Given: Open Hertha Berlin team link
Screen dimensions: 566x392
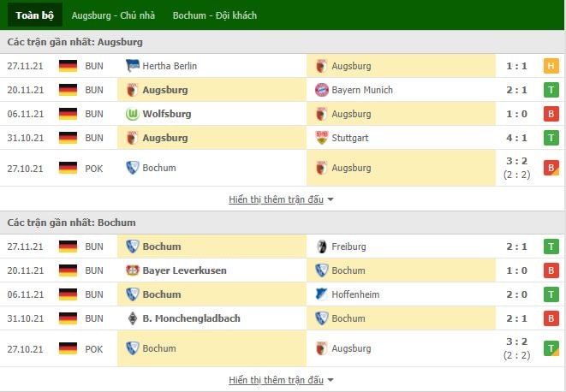Looking at the screenshot, I should coord(170,66).
